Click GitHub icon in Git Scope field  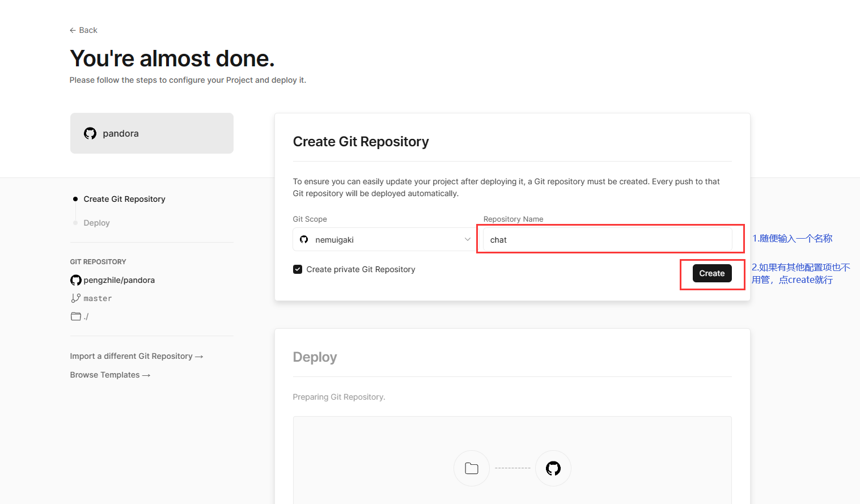(304, 240)
